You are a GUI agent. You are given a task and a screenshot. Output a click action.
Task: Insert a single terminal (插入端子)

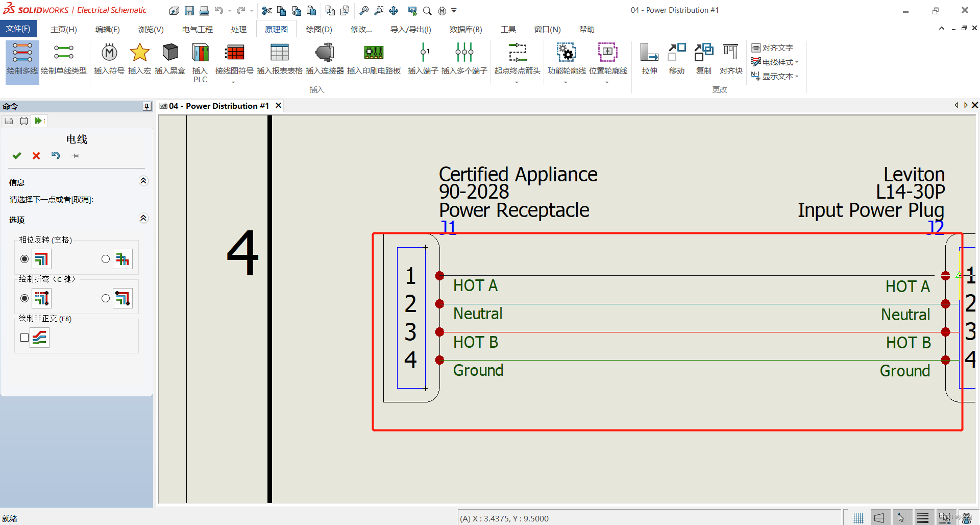tap(423, 59)
